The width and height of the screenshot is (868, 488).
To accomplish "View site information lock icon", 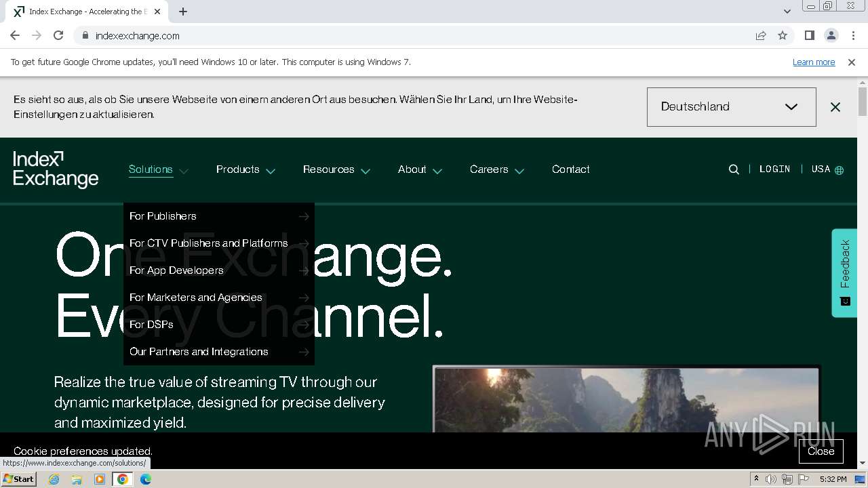I will pos(85,35).
